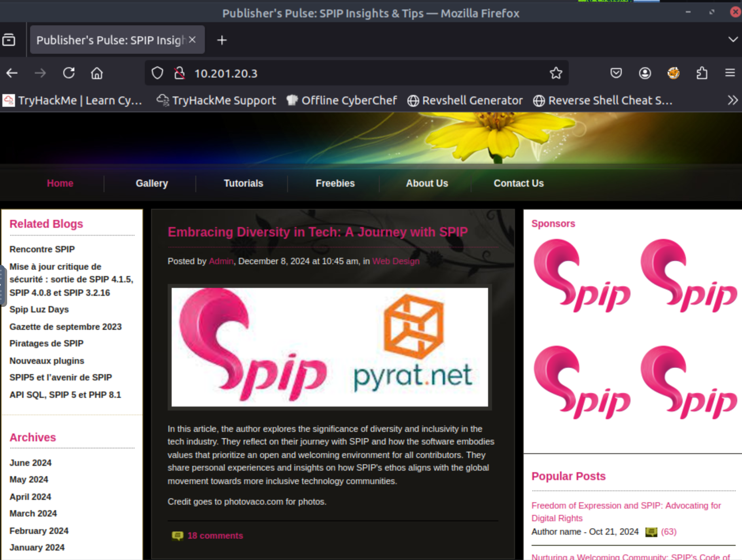Click the tracking protection shield icon
742x560 pixels.
click(x=157, y=73)
